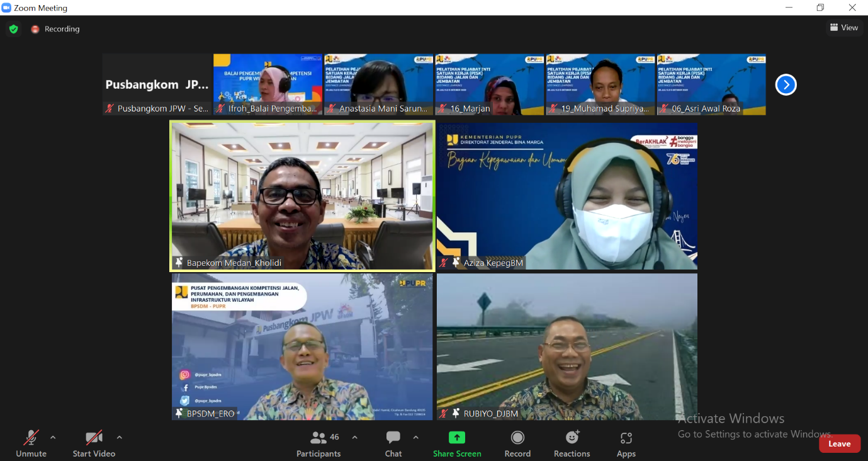Screen dimensions: 868x461
Task: Click the muted microphone icon on Marjan's tile
Action: click(x=441, y=108)
